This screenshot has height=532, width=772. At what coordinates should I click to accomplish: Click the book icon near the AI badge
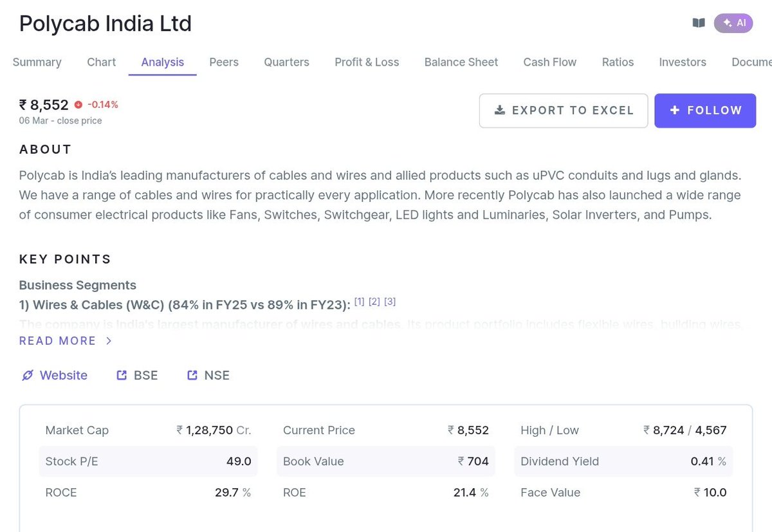(x=699, y=23)
